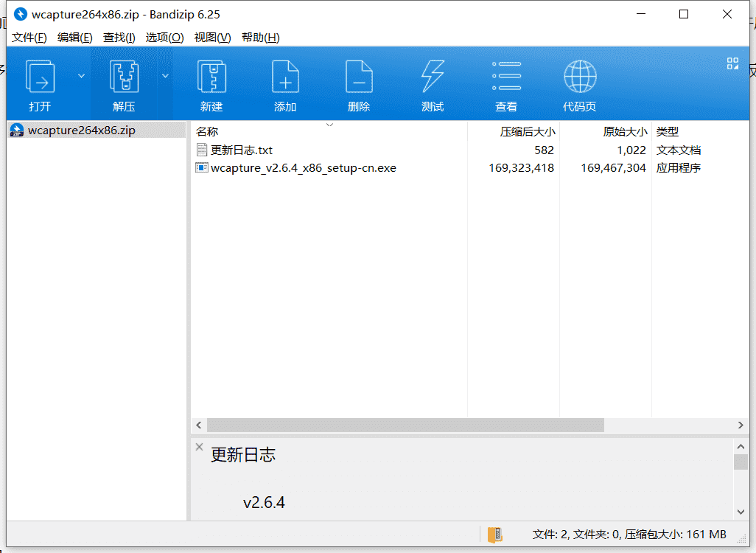Close the 更新日志 preview pane with X
The image size is (756, 553).
point(199,447)
